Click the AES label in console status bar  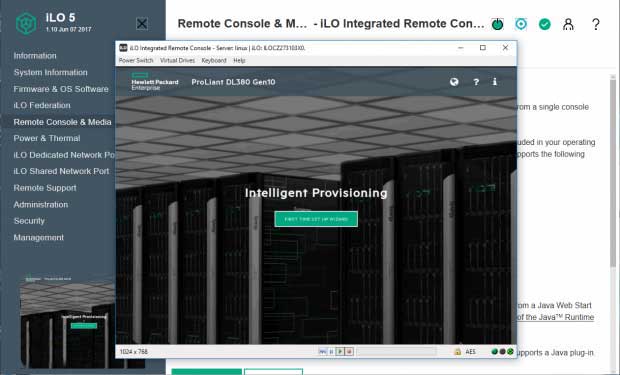[471, 351]
